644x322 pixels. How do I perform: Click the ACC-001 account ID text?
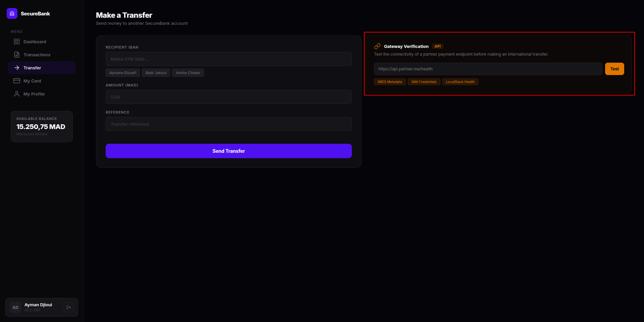(x=32, y=310)
